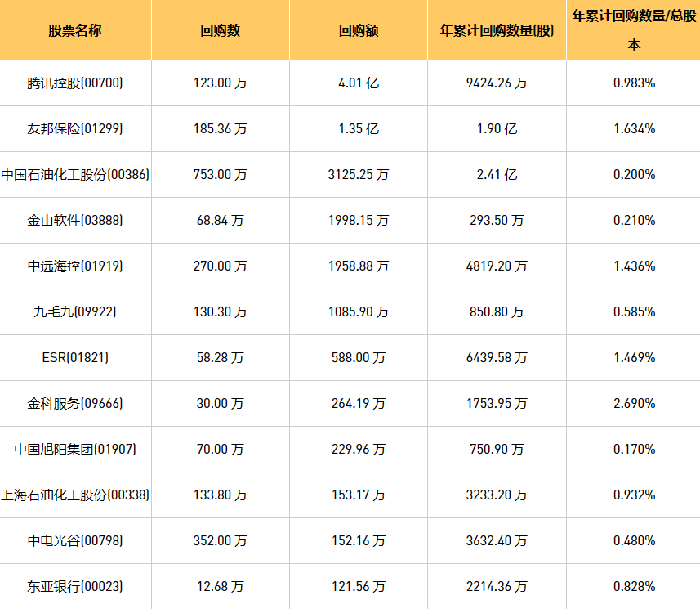700x609 pixels.
Task: Click the 0.983% share ratio
Action: (634, 83)
